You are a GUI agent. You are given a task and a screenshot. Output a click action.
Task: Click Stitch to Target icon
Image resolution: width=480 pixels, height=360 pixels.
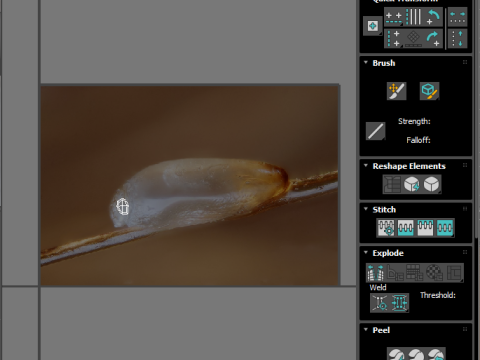[x=386, y=228]
